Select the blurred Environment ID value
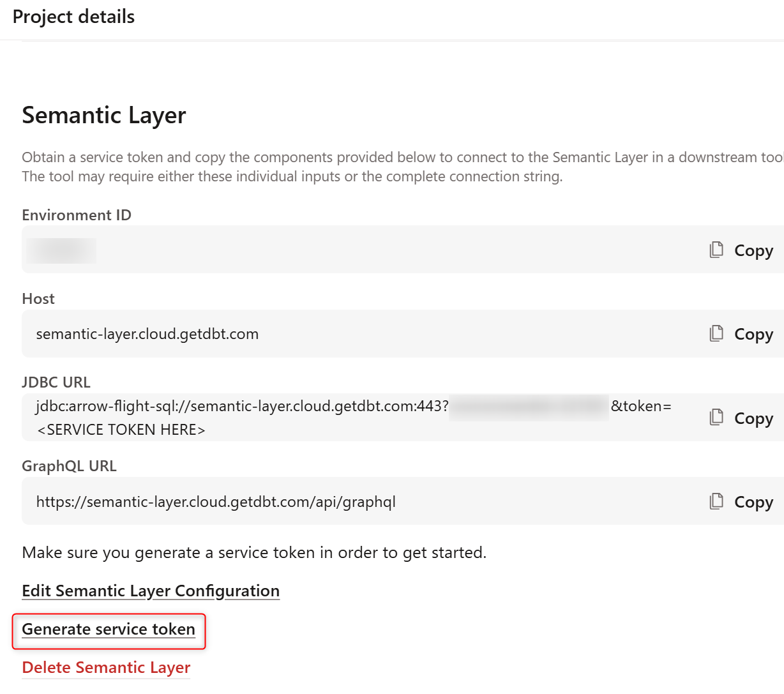Image resolution: width=784 pixels, height=694 pixels. (62, 250)
